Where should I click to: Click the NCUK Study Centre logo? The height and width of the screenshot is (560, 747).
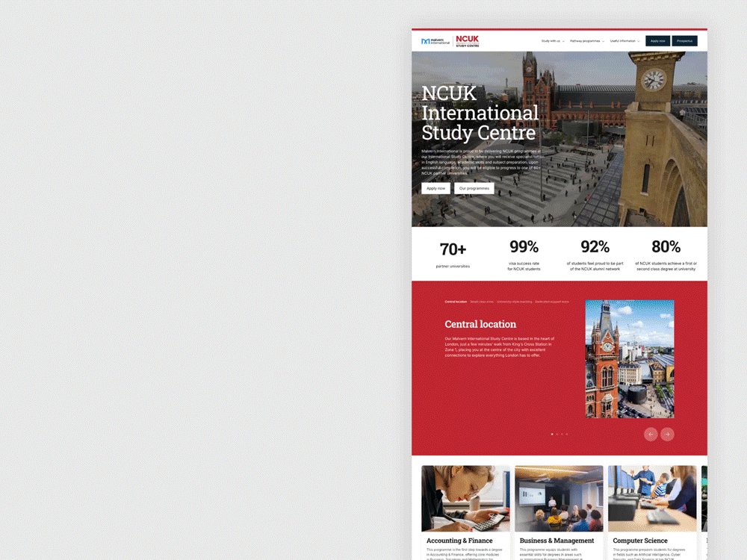[x=468, y=41]
